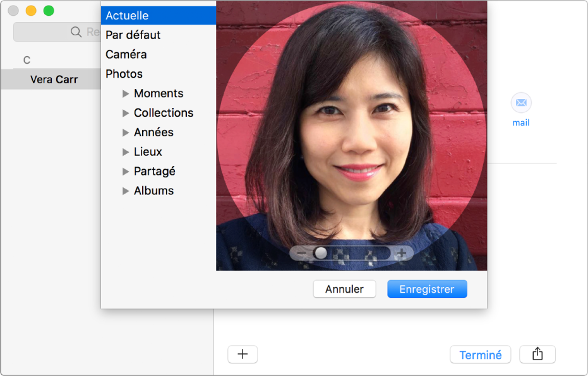Expand the Collections section

pos(125,113)
